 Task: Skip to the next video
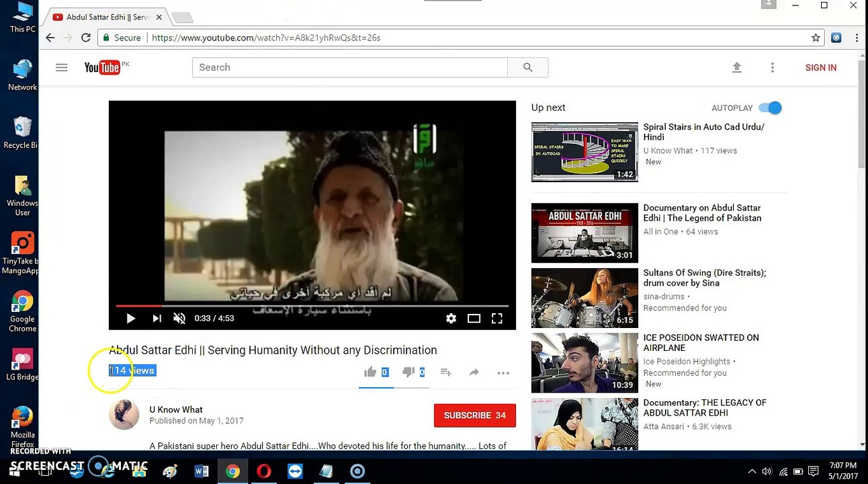[157, 318]
